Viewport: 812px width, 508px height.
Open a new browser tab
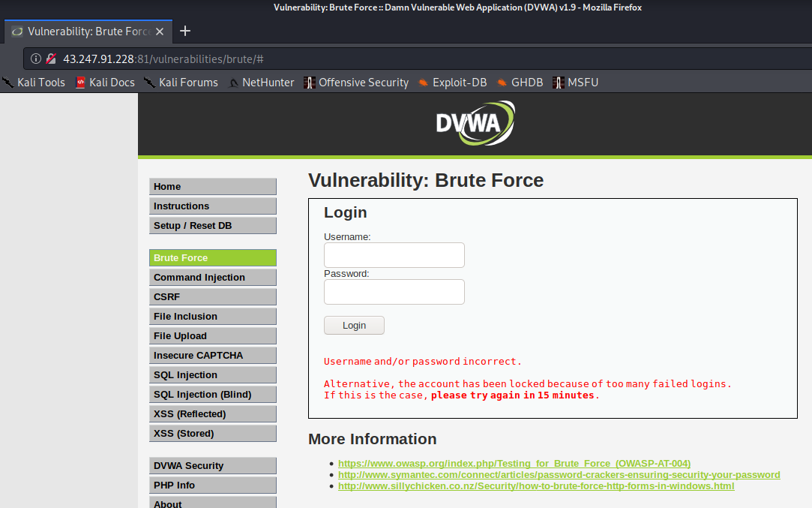(x=184, y=31)
